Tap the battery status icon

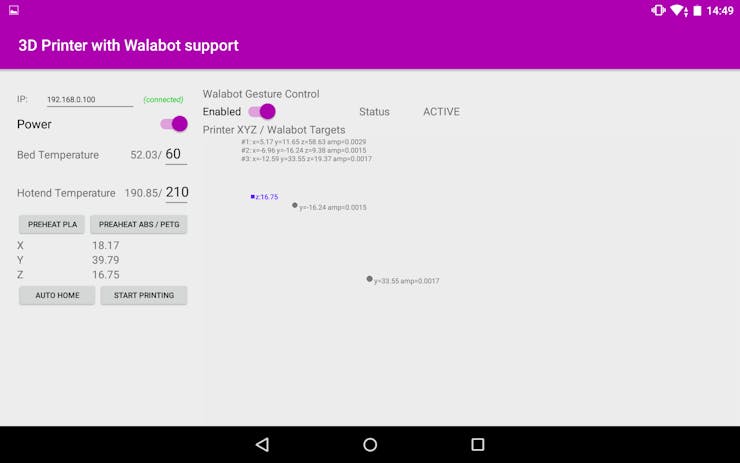pyautogui.click(x=697, y=10)
